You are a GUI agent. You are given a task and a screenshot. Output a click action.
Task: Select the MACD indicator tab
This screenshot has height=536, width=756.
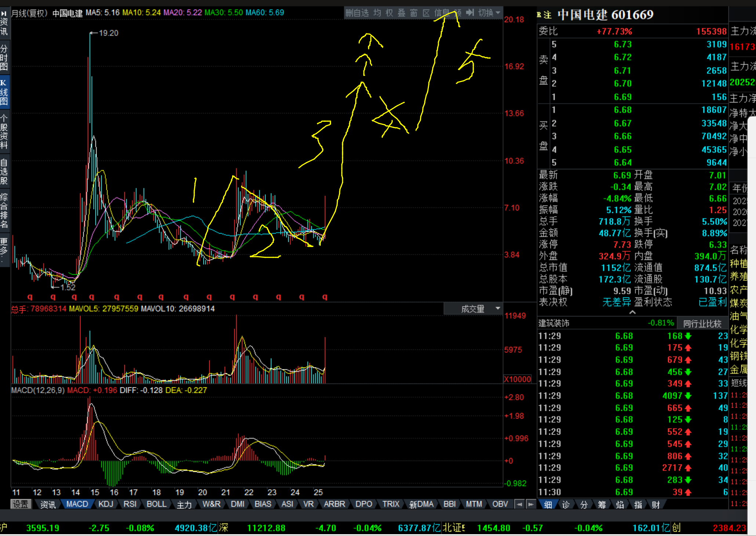pos(77,504)
